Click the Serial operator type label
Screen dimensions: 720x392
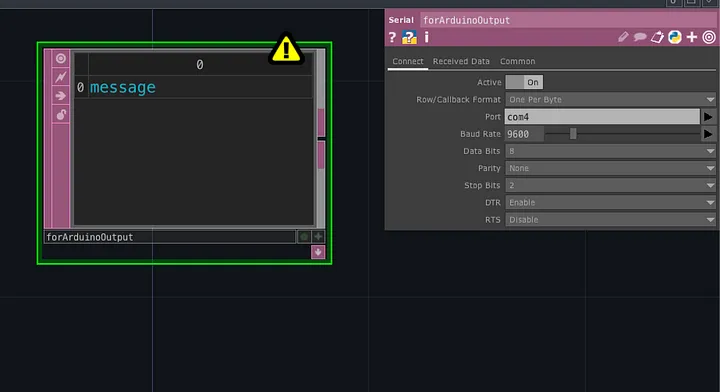coord(401,20)
